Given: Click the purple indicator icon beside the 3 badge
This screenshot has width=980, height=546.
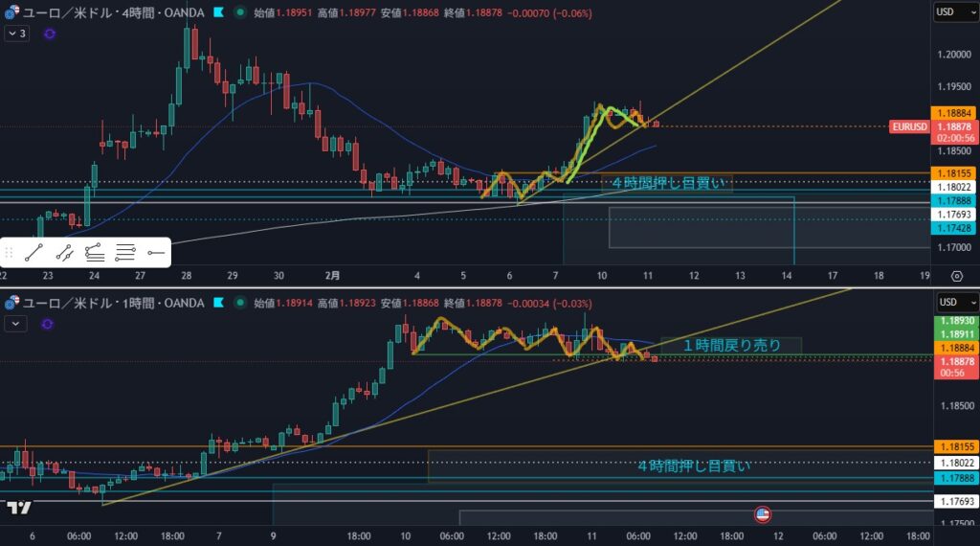Looking at the screenshot, I should (50, 34).
